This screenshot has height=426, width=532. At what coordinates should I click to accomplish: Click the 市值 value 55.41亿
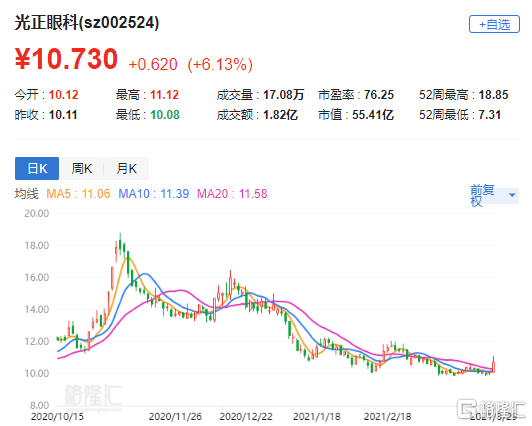(x=373, y=115)
